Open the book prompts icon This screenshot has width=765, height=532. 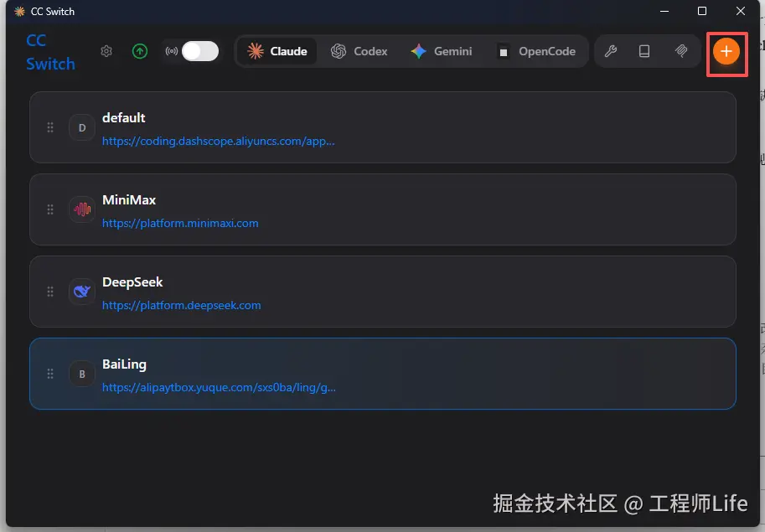tap(644, 51)
